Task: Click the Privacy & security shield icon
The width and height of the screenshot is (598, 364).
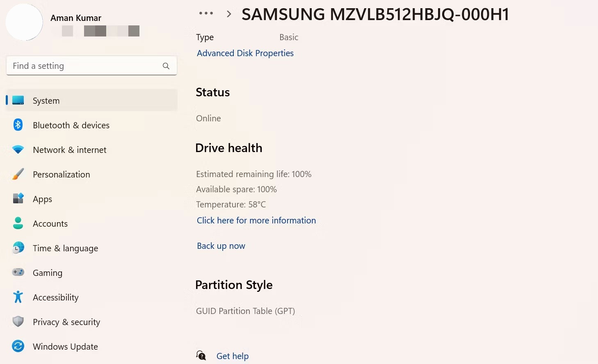Action: coord(18,321)
